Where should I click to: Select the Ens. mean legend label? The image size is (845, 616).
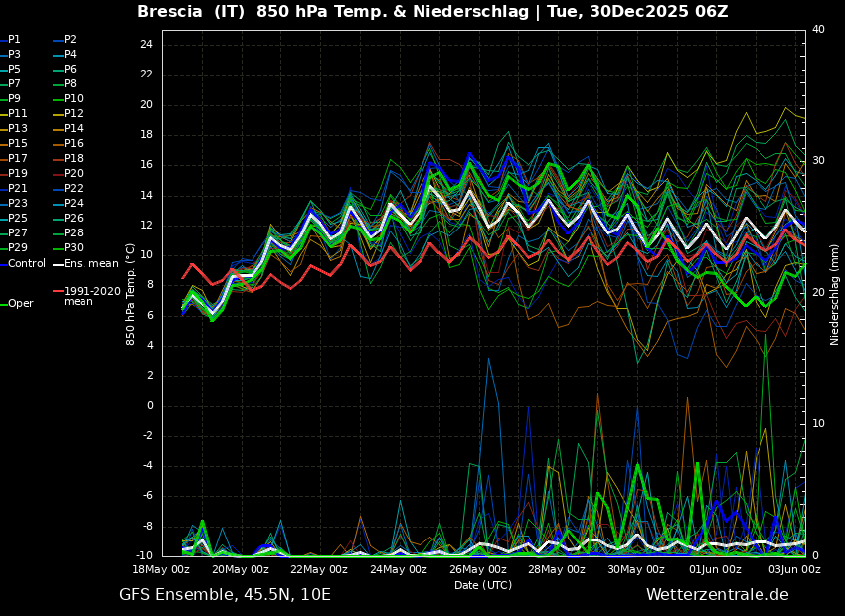click(91, 264)
